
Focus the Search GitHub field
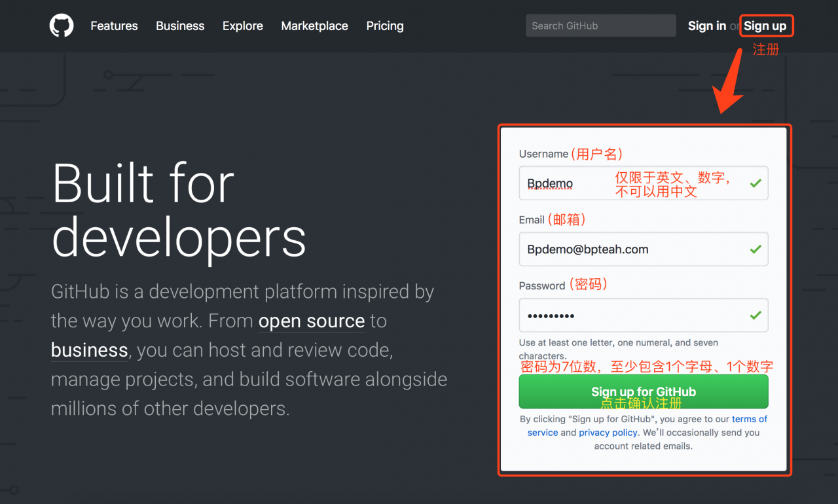click(x=600, y=26)
